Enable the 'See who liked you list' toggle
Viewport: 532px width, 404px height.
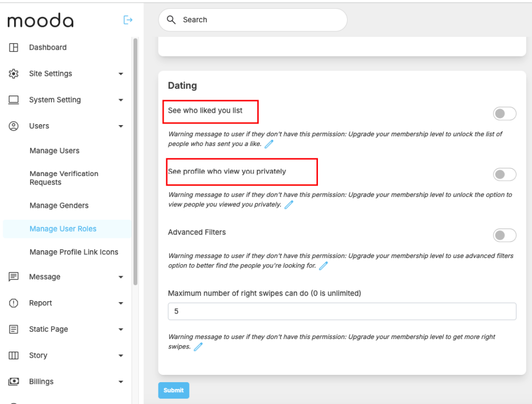tap(504, 114)
